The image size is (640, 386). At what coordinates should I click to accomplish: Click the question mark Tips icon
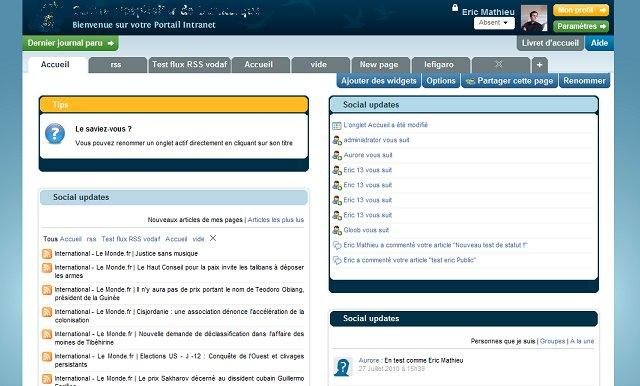click(55, 134)
